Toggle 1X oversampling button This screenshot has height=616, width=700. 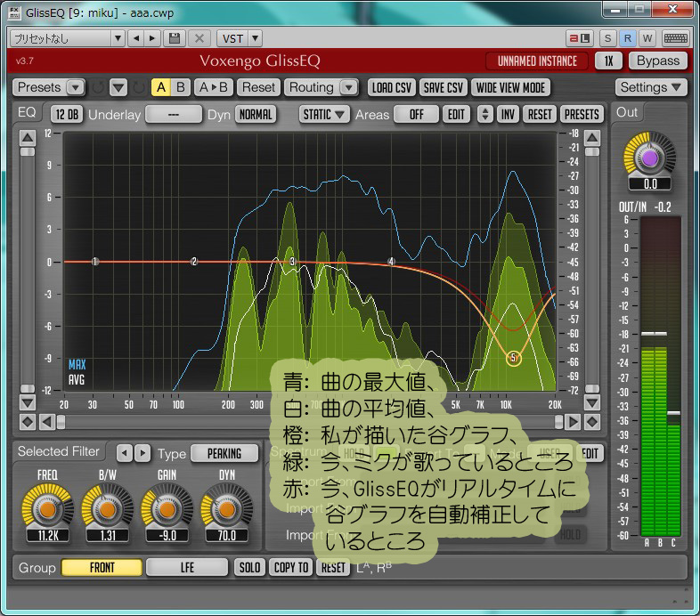coord(608,61)
